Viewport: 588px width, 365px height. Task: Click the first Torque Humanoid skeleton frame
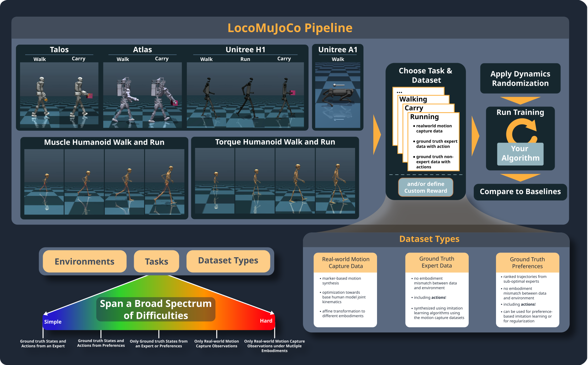click(215, 181)
